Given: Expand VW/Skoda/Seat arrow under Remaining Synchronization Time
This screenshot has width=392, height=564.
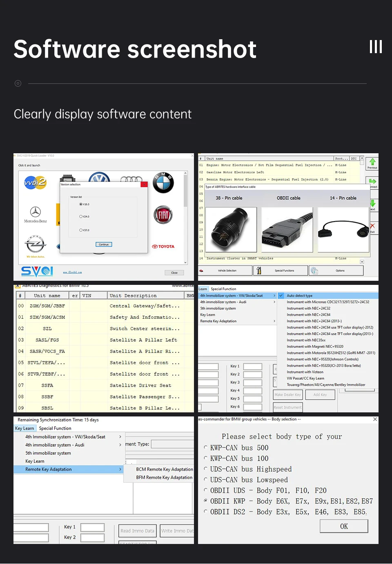Looking at the screenshot, I should click(x=120, y=437).
